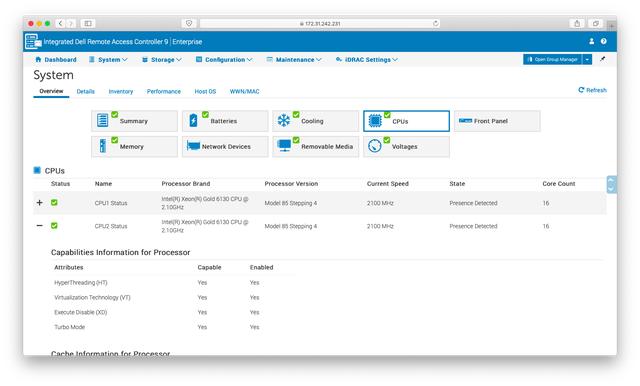Open the Voltages gauge tile

406,146
